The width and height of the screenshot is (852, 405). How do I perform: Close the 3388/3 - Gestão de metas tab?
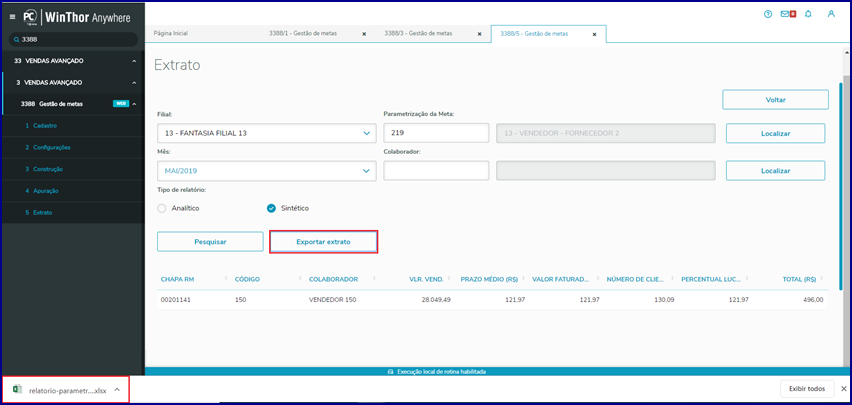coord(479,34)
